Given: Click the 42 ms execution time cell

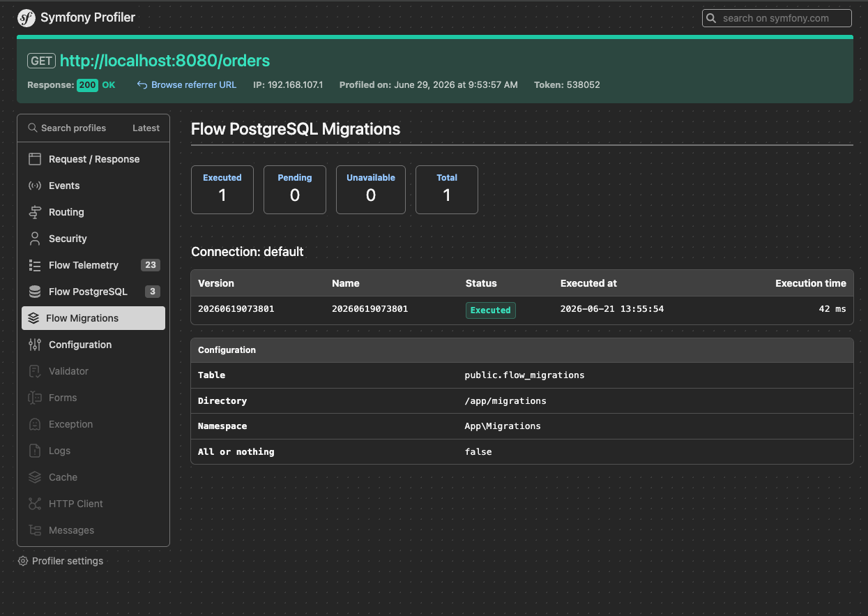Looking at the screenshot, I should click(832, 309).
